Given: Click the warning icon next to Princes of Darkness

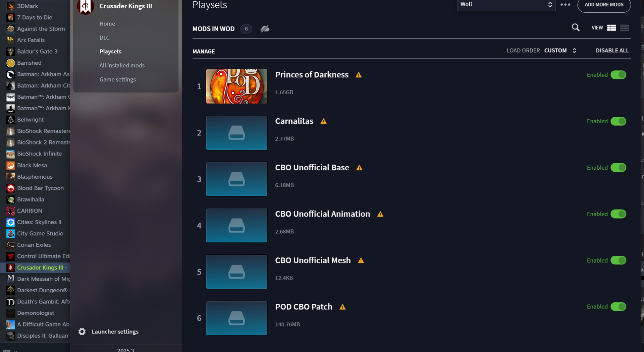Looking at the screenshot, I should (x=359, y=75).
